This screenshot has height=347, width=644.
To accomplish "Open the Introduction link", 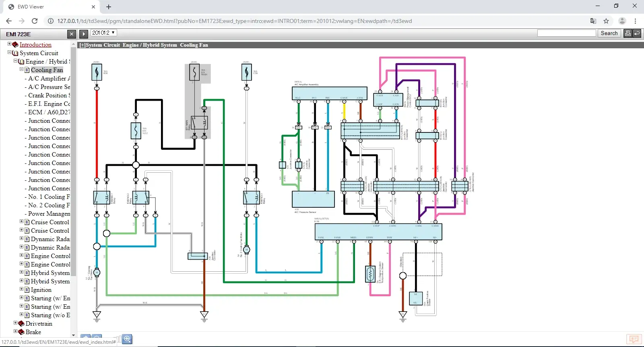I will click(35, 45).
